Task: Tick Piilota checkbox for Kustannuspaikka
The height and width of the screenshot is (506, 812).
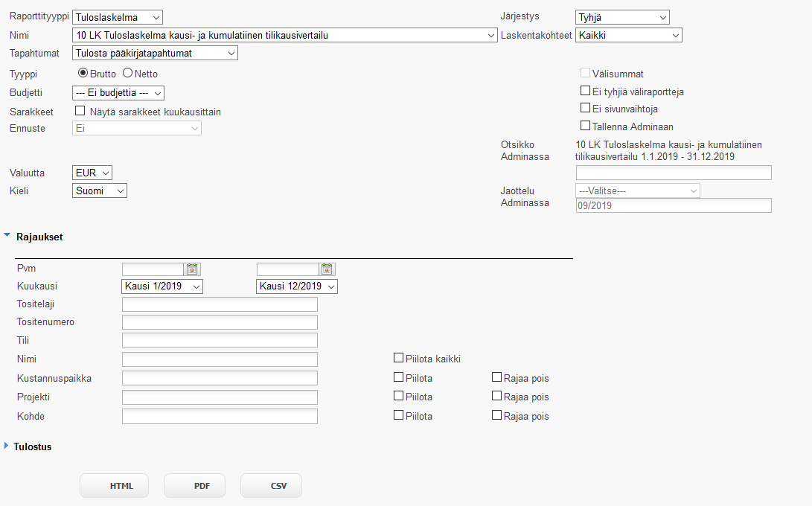Action: 398,377
